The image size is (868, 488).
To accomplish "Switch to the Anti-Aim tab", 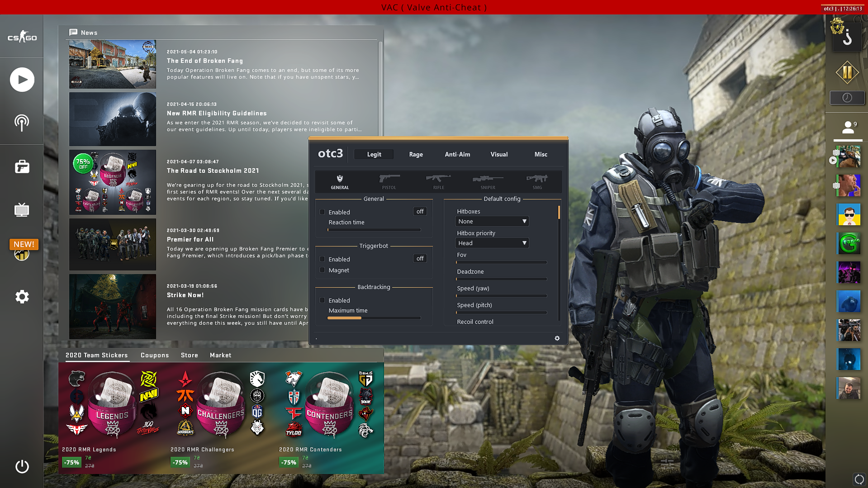I will coord(457,154).
